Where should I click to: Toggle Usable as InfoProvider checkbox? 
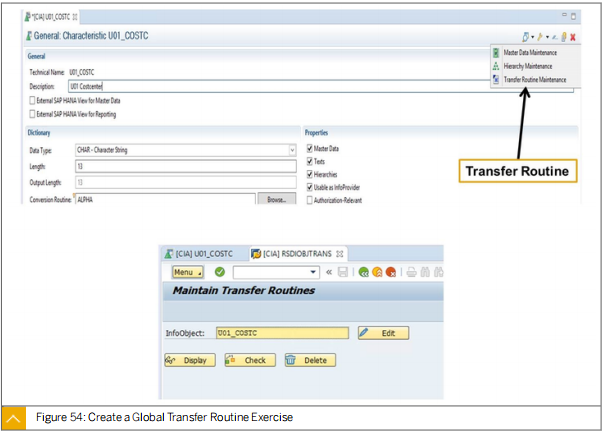(309, 187)
